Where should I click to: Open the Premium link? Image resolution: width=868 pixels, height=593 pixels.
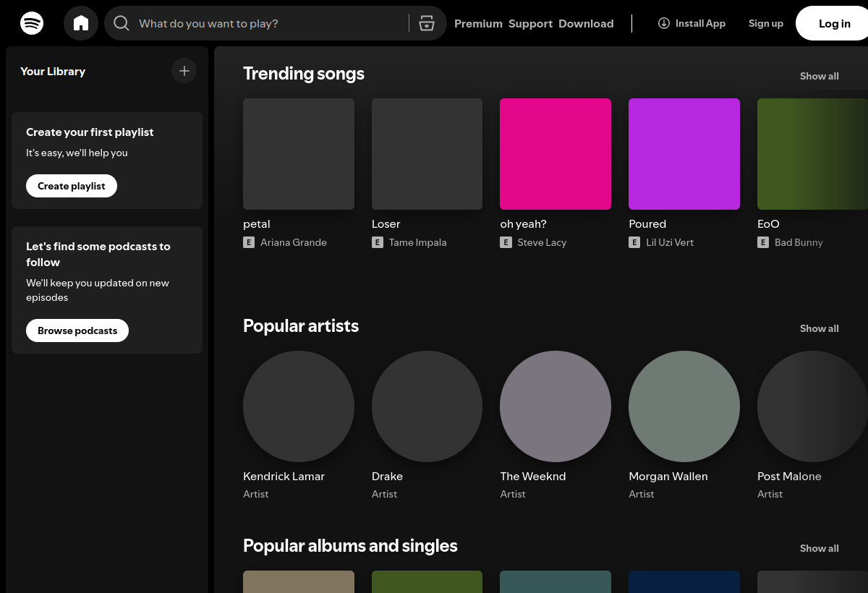(478, 23)
